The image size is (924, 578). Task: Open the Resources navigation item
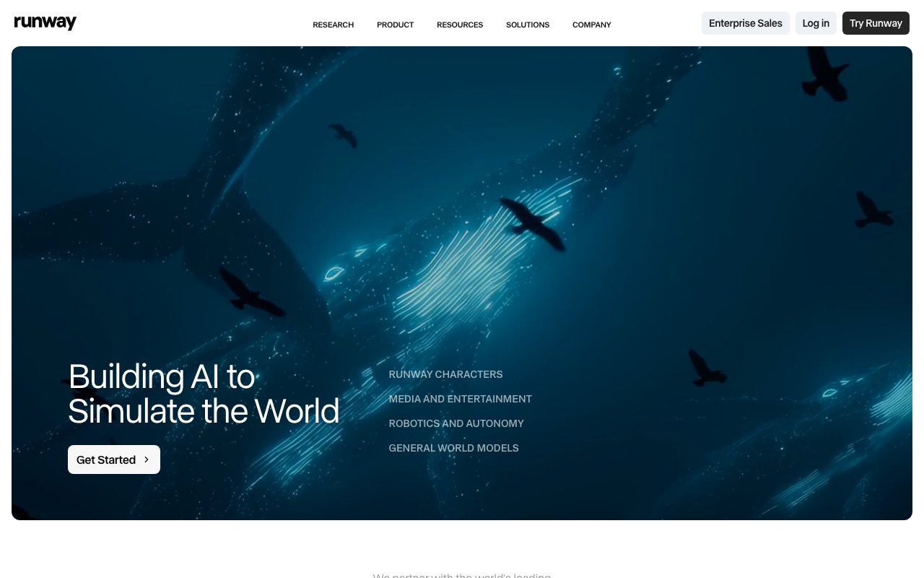(x=460, y=25)
